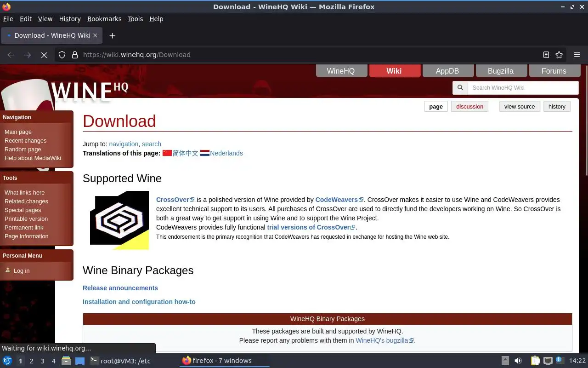Click Log in under Personal Menu
The image size is (588, 368).
coord(21,271)
